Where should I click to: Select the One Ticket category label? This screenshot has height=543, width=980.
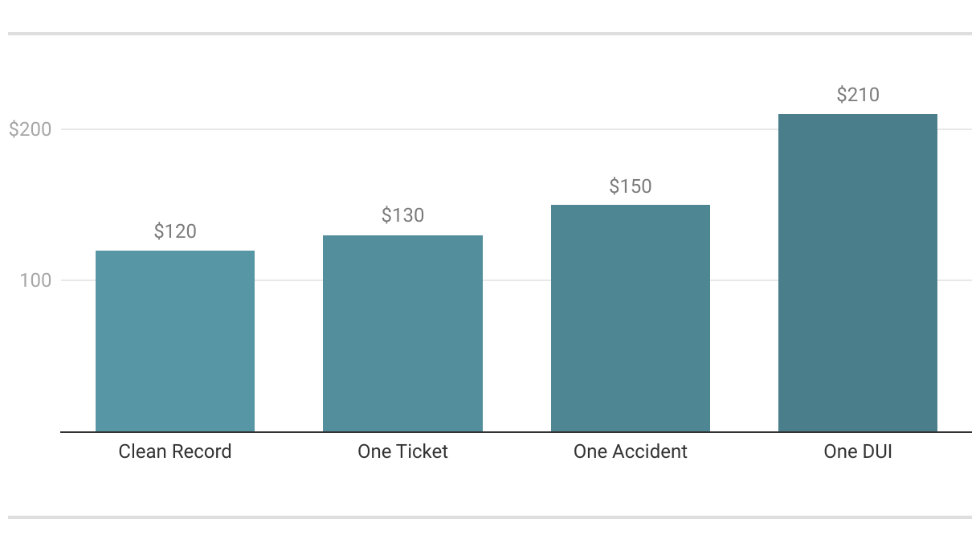(402, 451)
